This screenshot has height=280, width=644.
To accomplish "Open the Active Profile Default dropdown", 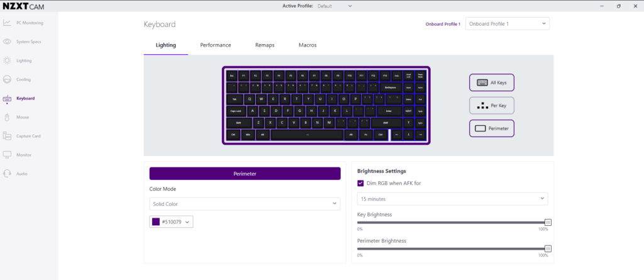I will (335, 6).
